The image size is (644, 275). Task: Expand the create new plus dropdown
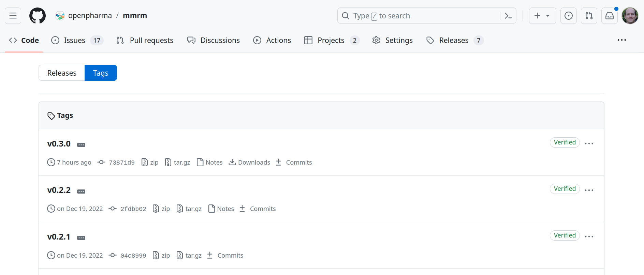point(542,16)
